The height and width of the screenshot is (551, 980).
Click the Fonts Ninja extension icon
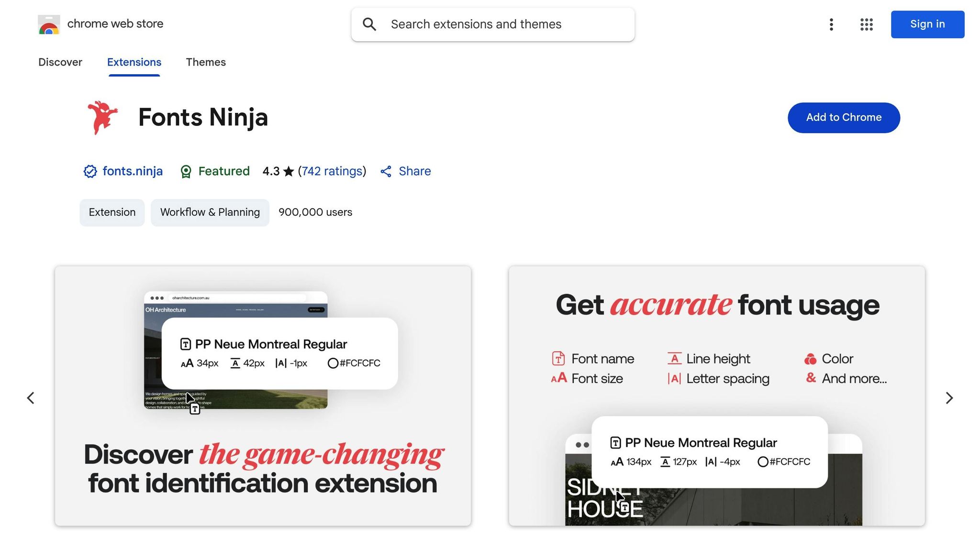[102, 117]
